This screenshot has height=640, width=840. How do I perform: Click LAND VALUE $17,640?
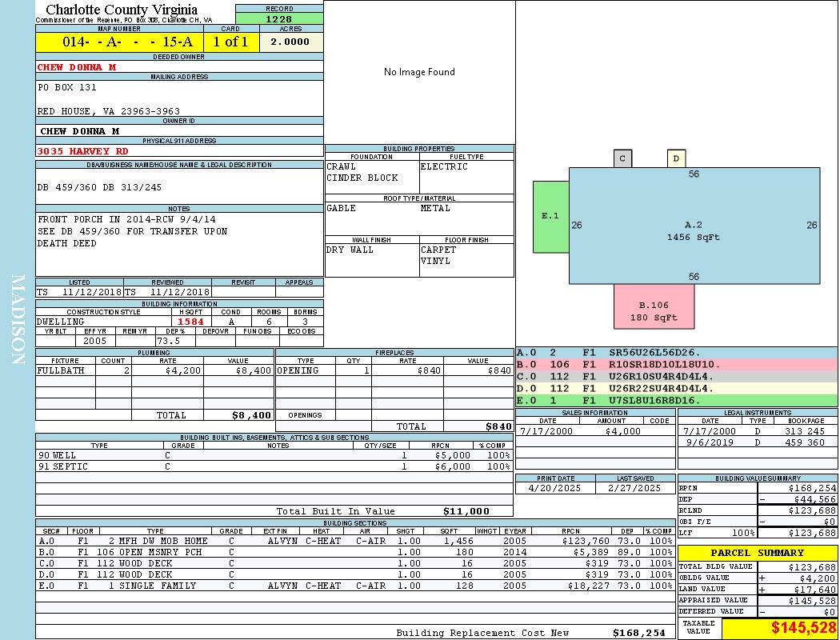[x=815, y=590]
